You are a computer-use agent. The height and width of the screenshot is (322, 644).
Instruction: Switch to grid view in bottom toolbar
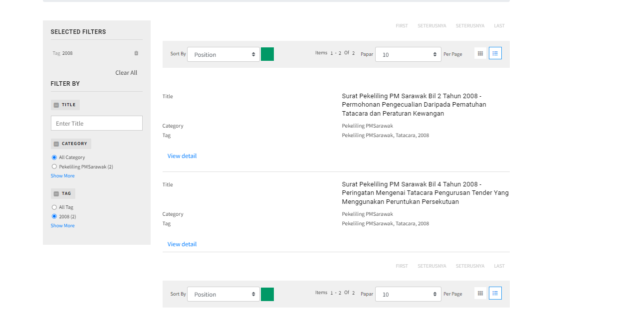(x=480, y=293)
